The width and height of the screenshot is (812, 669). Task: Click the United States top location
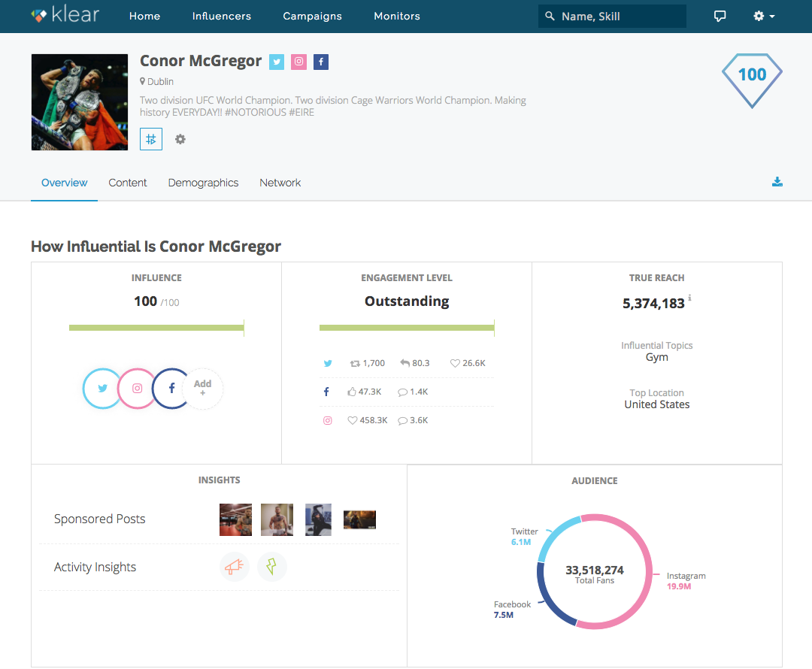pyautogui.click(x=656, y=404)
